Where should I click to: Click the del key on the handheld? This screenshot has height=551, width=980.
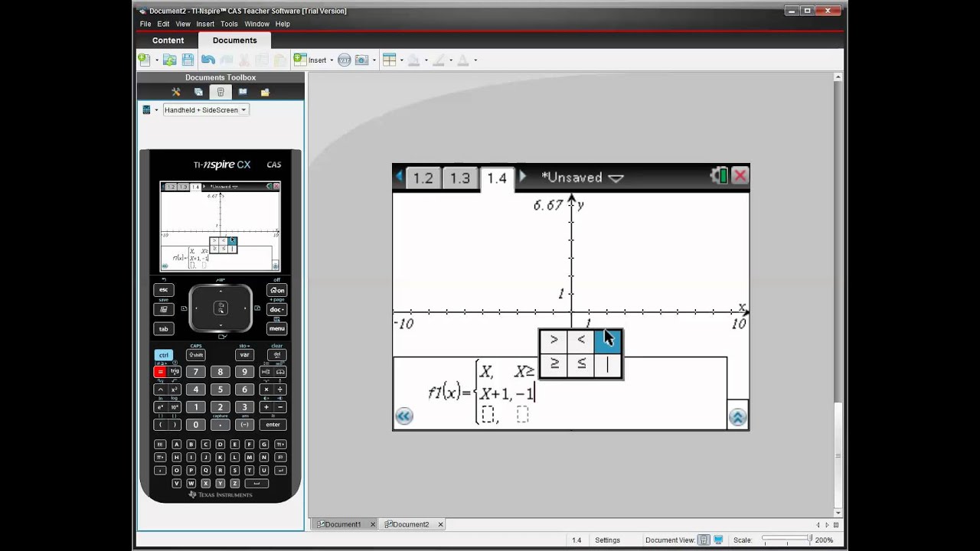coord(276,355)
